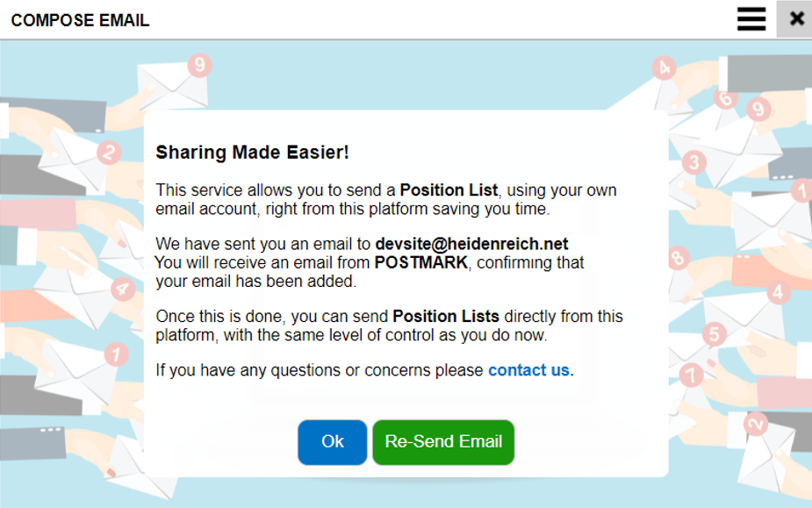Click the bold singular Position List text
Screen dimensions: 812x508
click(449, 190)
